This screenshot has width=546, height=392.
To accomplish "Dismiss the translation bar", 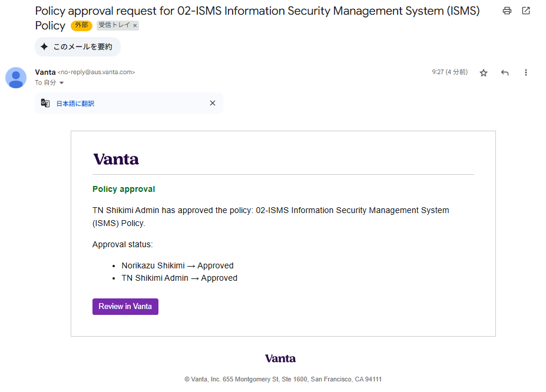I will [x=213, y=103].
